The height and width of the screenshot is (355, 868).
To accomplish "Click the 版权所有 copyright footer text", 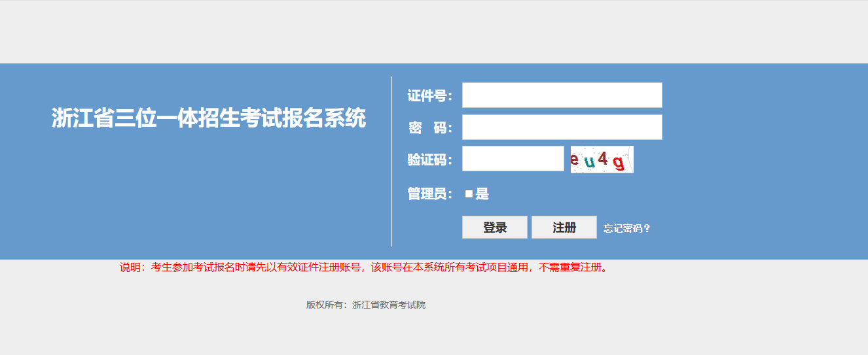I will click(x=326, y=305).
